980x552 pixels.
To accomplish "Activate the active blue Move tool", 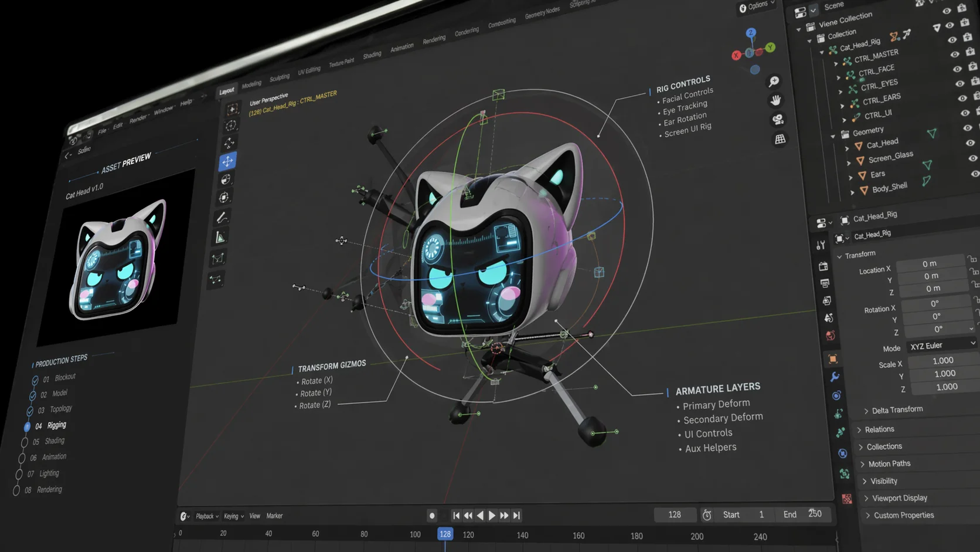I will [227, 161].
